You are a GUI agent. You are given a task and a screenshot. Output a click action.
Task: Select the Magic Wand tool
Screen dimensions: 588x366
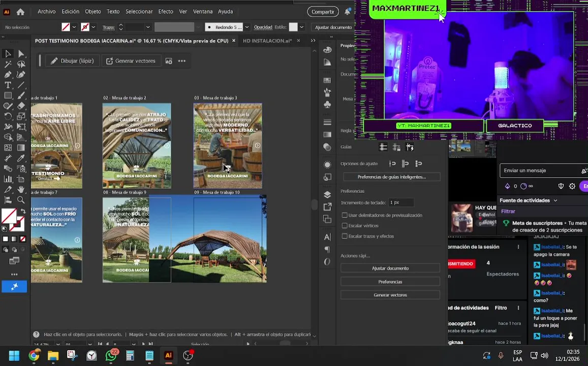(x=8, y=65)
